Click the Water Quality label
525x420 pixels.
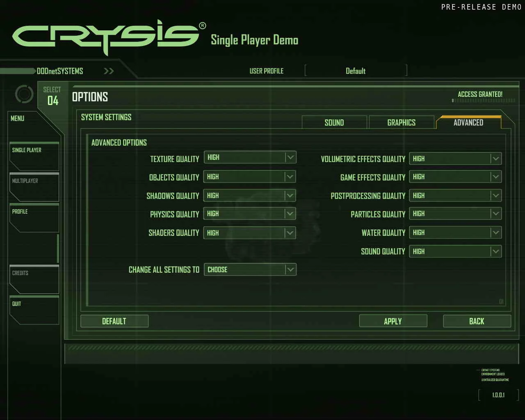pyautogui.click(x=383, y=233)
